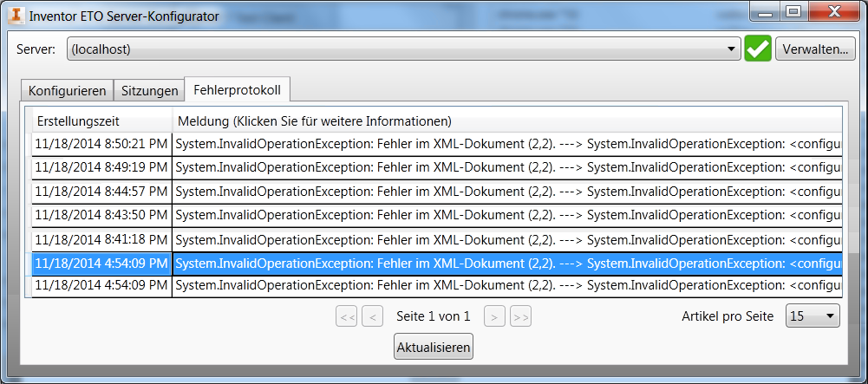The height and width of the screenshot is (384, 868).
Task: Switch to the Konfigurieren tab
Action: [x=68, y=90]
